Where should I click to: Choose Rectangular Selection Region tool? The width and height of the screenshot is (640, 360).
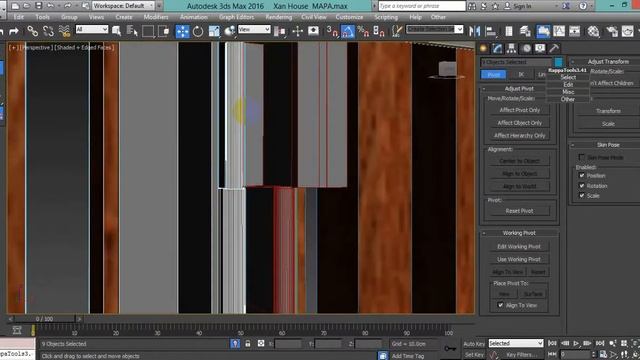tap(148, 31)
